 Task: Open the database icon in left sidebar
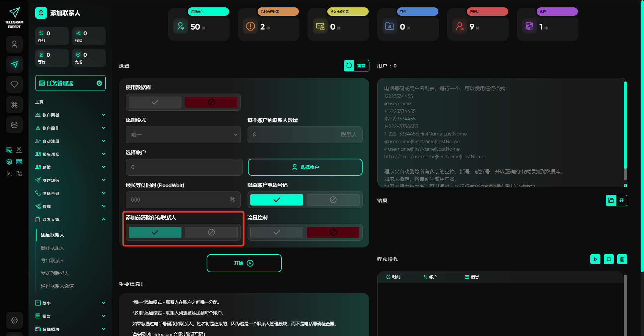14,125
